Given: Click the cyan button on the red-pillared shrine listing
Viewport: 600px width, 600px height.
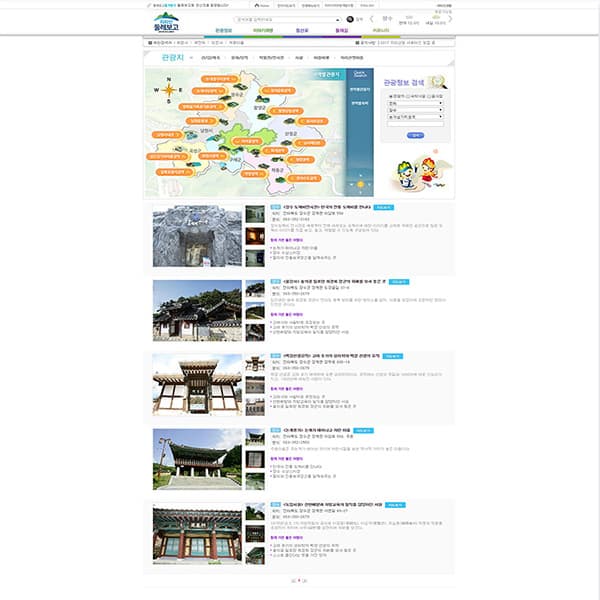Looking at the screenshot, I should (395, 505).
